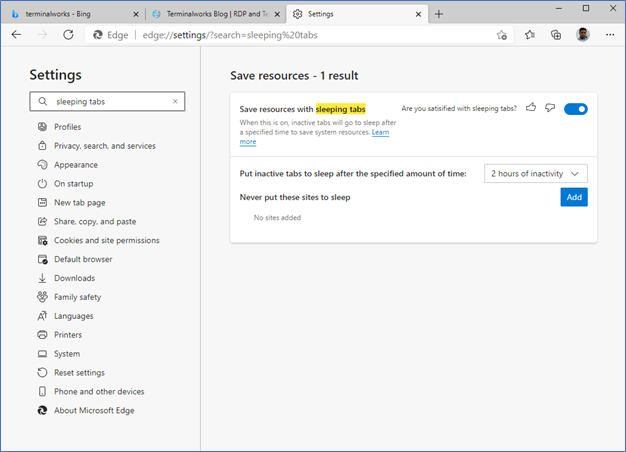This screenshot has width=626, height=452.
Task: Click the Downloads arrow icon
Action: click(42, 278)
